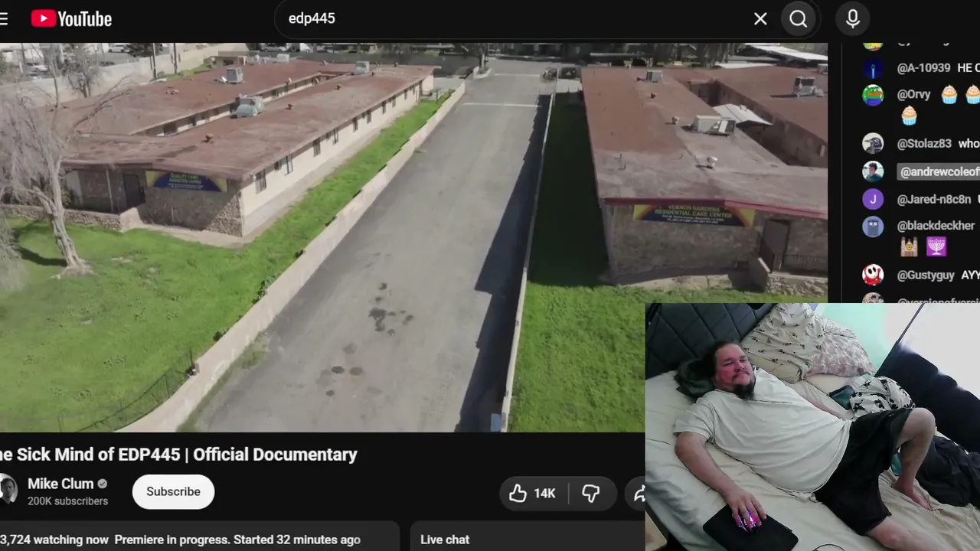Select the highlighted @andrewcoleof username
The image size is (980, 551).
939,171
